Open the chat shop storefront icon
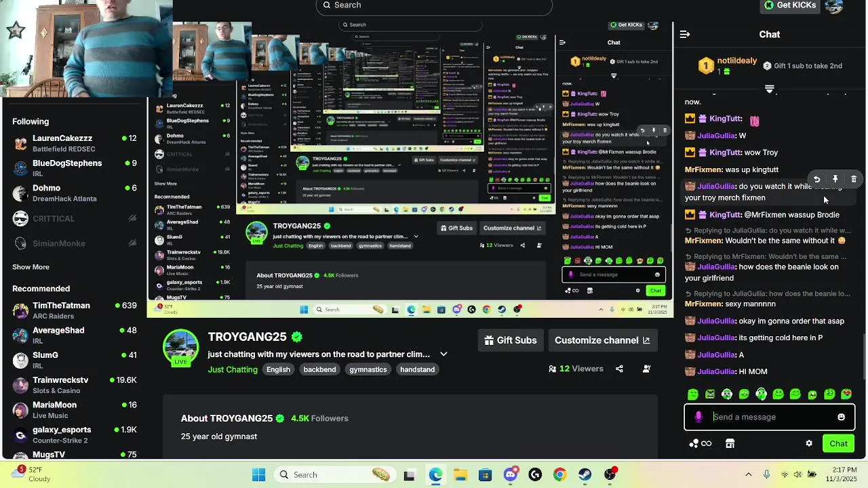The width and height of the screenshot is (868, 488). coord(730,443)
